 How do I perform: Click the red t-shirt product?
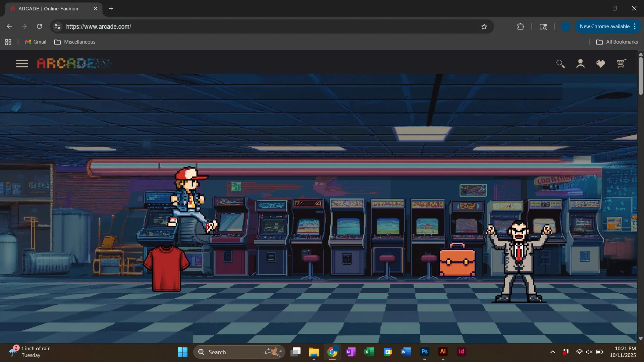click(x=166, y=268)
